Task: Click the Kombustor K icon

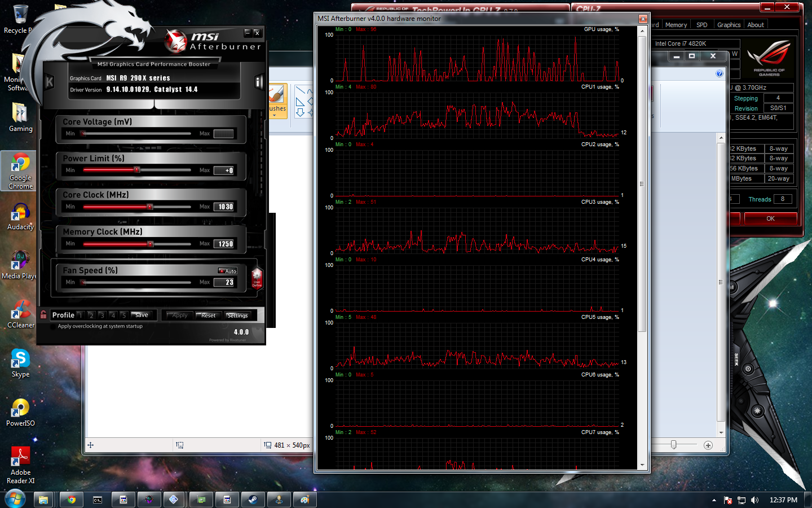Action: click(x=49, y=82)
